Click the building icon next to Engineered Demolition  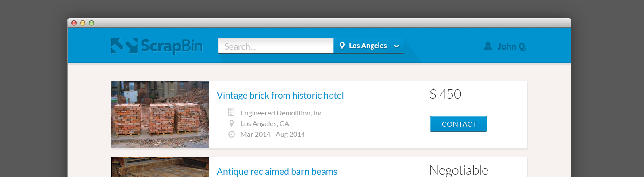pos(231,112)
